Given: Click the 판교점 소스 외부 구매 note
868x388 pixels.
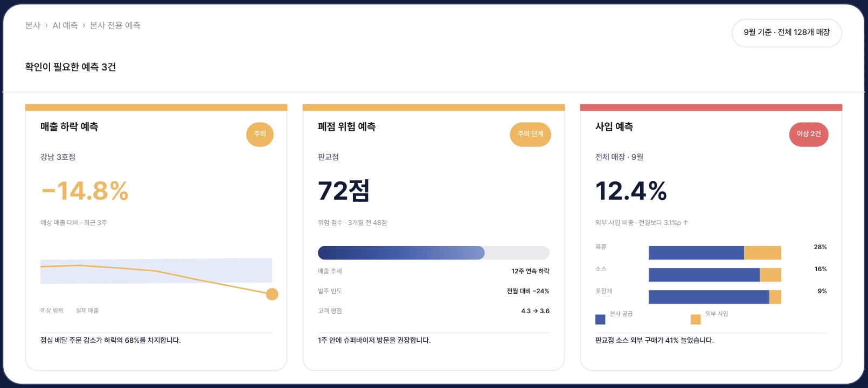Looking at the screenshot, I should (655, 341).
